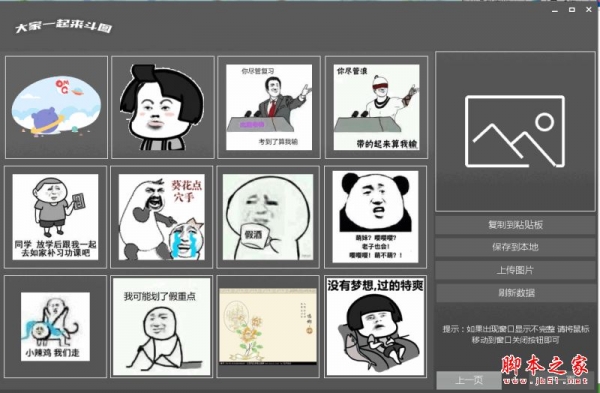This screenshot has height=393, width=600.
Task: Close the meme app window
Action: pos(589,10)
